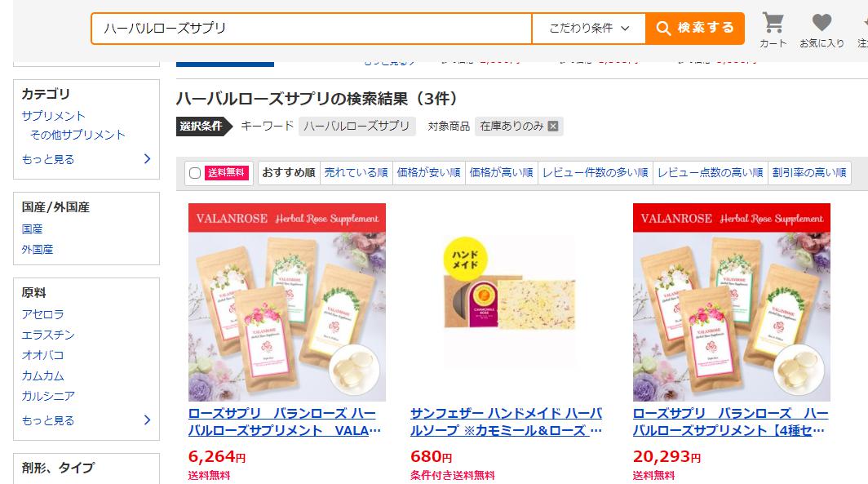Remove the 在庫ありのみ filter with x icon
This screenshot has height=484, width=868.
click(552, 127)
